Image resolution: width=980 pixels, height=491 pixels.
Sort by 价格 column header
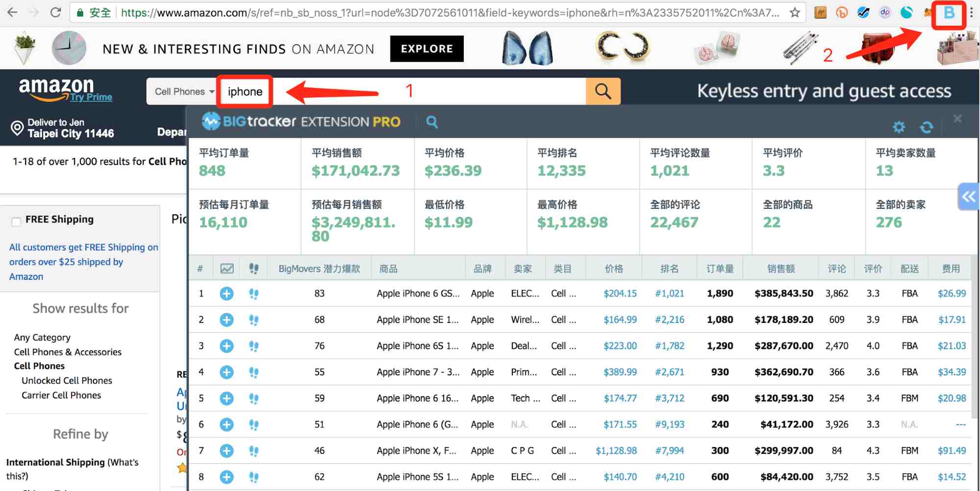614,269
